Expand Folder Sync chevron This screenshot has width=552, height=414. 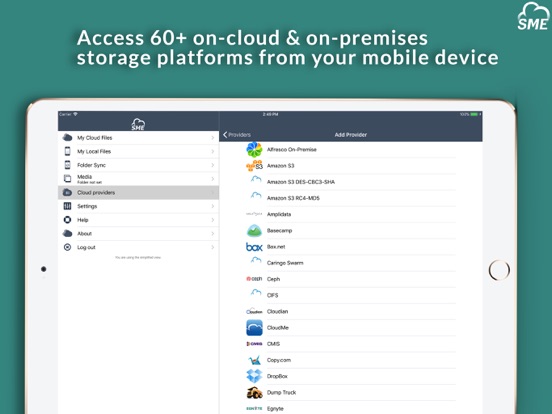click(213, 165)
